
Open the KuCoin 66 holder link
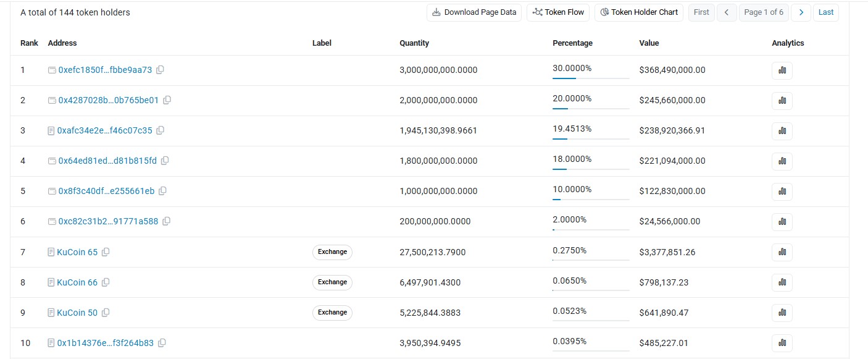click(77, 282)
